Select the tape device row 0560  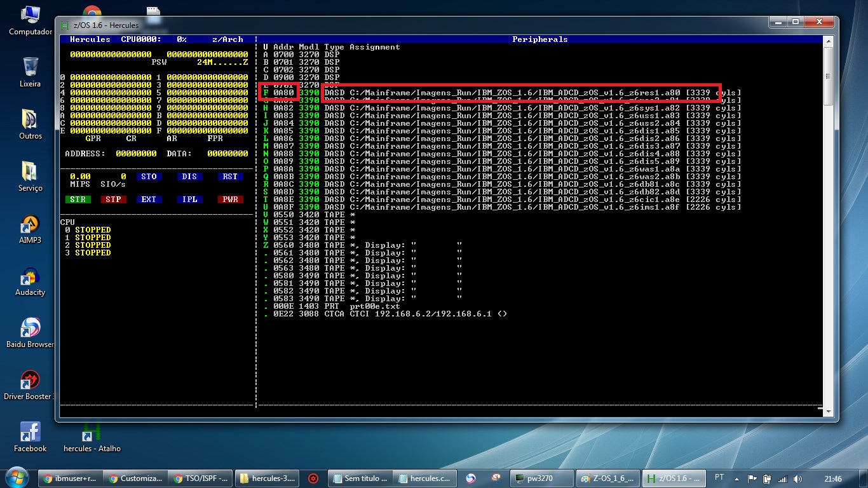362,245
